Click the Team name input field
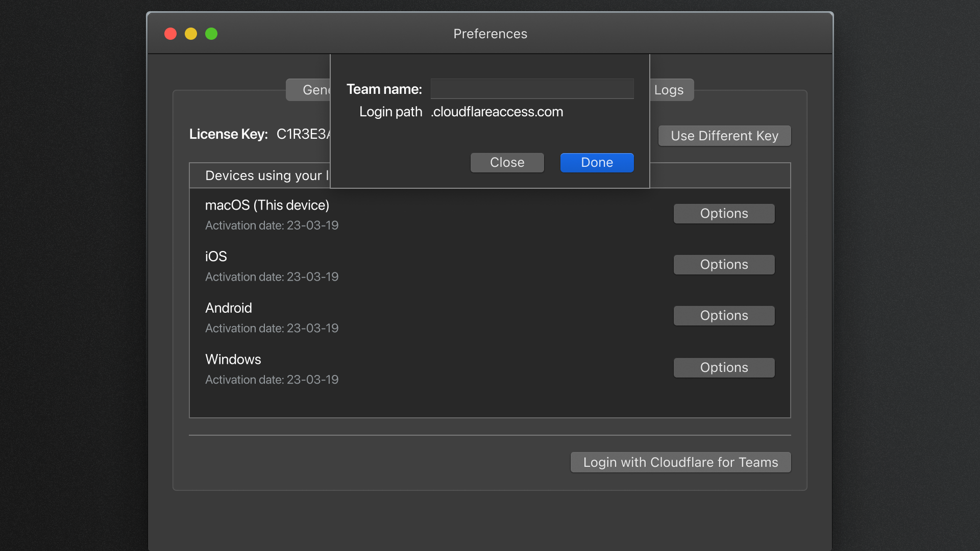This screenshot has width=980, height=551. coord(532,89)
